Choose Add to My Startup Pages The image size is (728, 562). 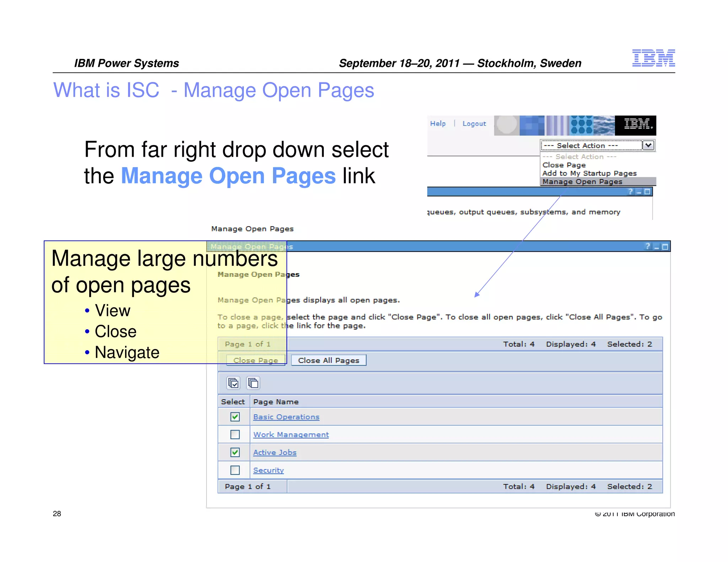click(x=589, y=173)
